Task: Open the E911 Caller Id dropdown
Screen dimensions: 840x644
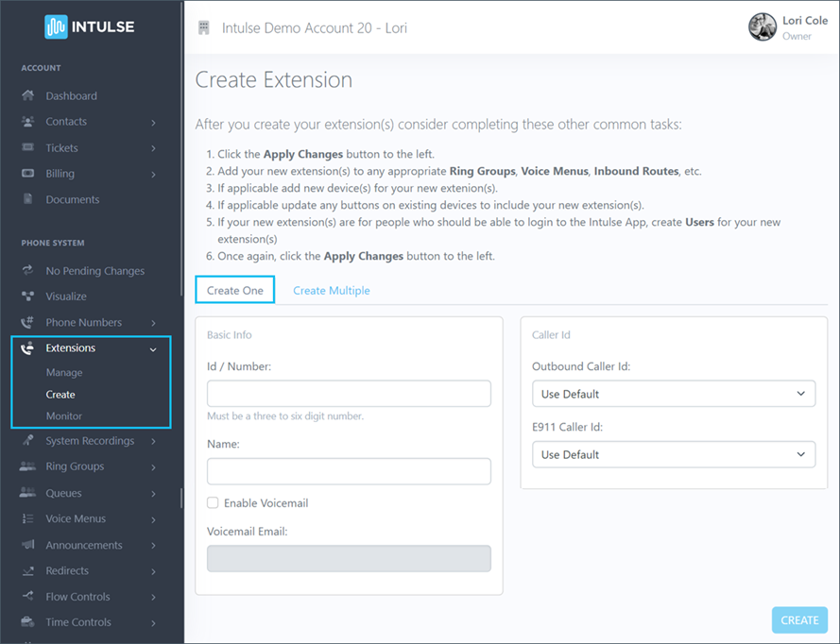Action: (x=673, y=454)
